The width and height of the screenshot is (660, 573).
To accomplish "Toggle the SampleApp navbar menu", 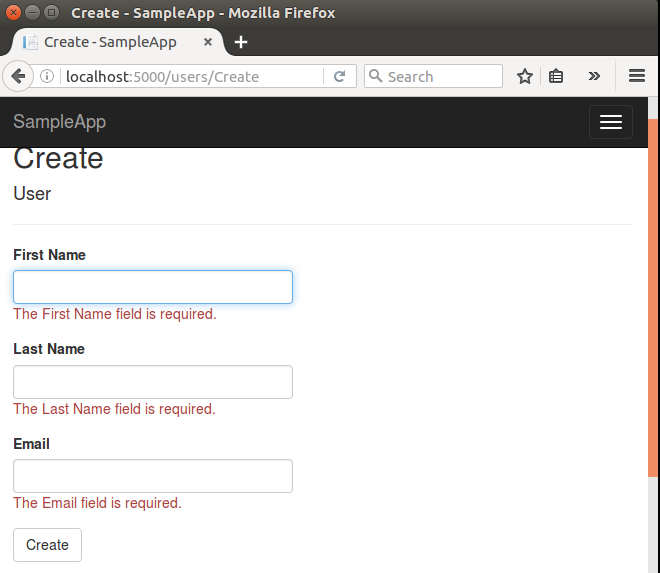I will click(x=610, y=122).
